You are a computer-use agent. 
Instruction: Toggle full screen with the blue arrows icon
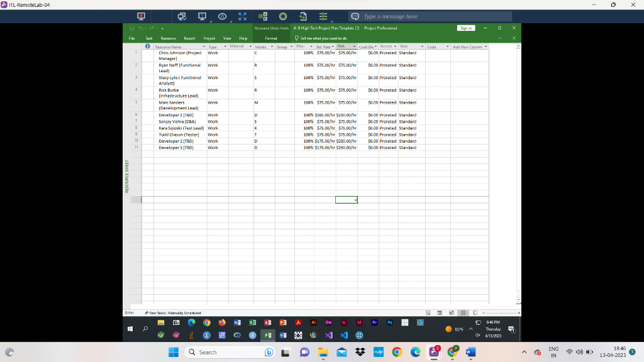(242, 16)
